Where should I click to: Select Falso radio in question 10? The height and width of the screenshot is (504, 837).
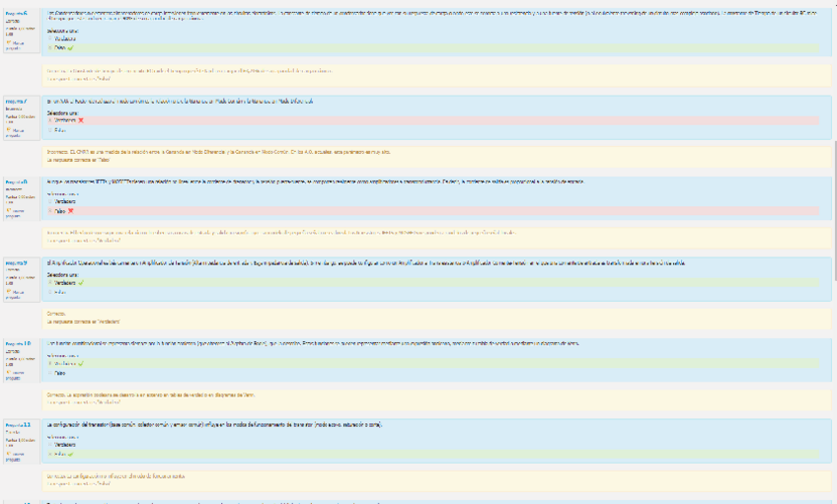50,374
